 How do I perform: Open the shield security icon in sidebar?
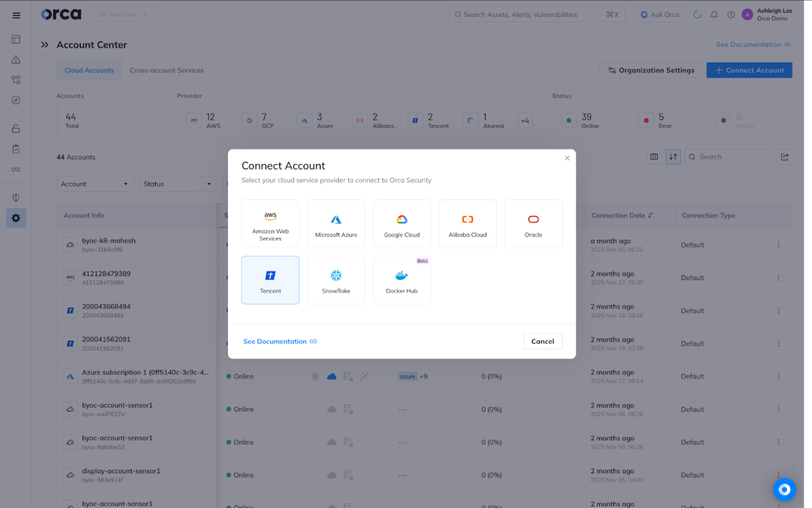pyautogui.click(x=16, y=197)
